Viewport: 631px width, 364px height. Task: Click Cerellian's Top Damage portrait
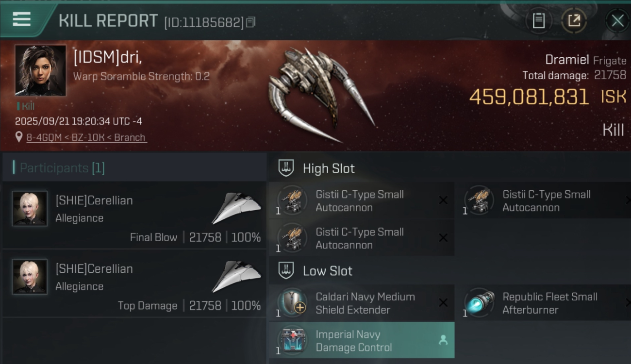point(30,277)
